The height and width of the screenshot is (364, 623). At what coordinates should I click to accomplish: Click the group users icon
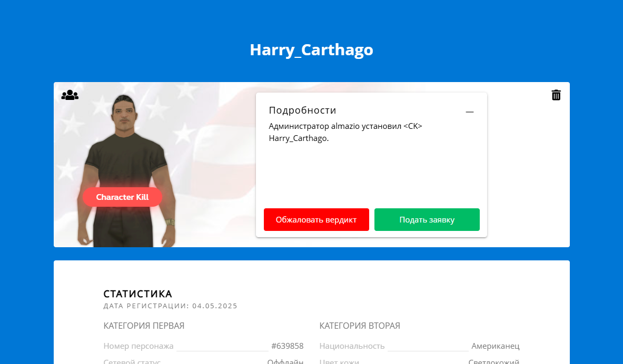(70, 95)
